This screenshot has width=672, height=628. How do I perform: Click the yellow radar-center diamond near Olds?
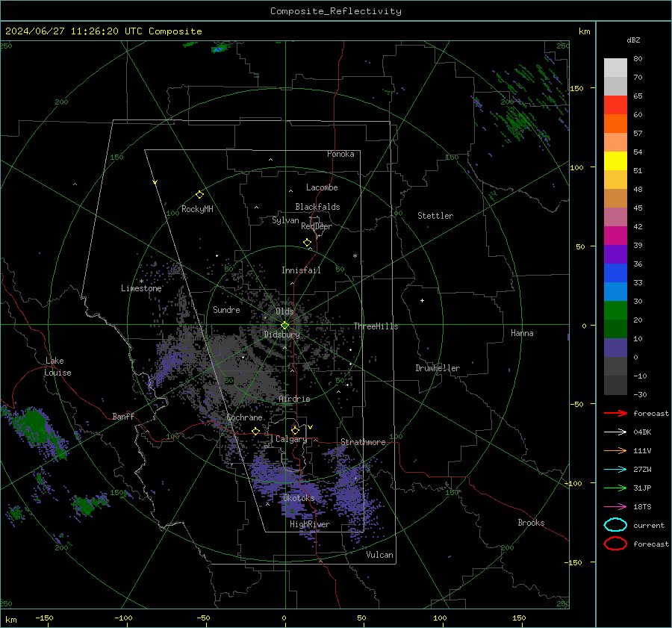click(x=284, y=326)
